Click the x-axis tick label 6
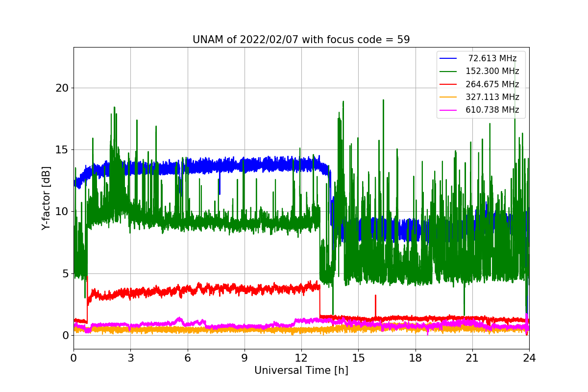Image resolution: width=588 pixels, height=392 pixels. click(187, 358)
